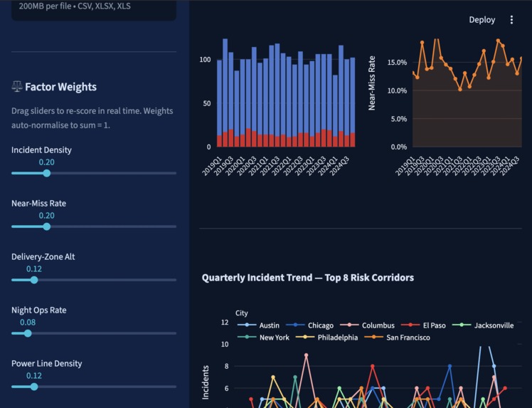Image resolution: width=532 pixels, height=408 pixels.
Task: Click the Delivery-Zone Alt label
Action: tap(43, 256)
